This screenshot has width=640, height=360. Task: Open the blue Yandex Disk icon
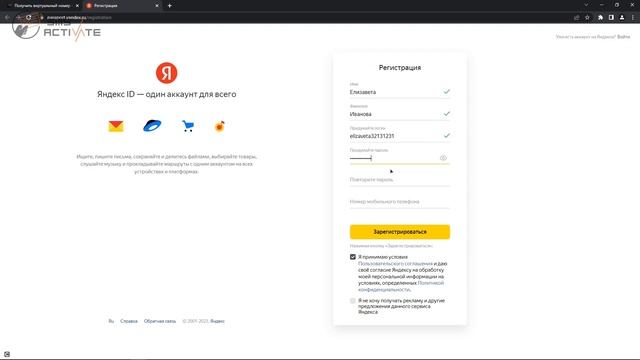click(x=152, y=126)
